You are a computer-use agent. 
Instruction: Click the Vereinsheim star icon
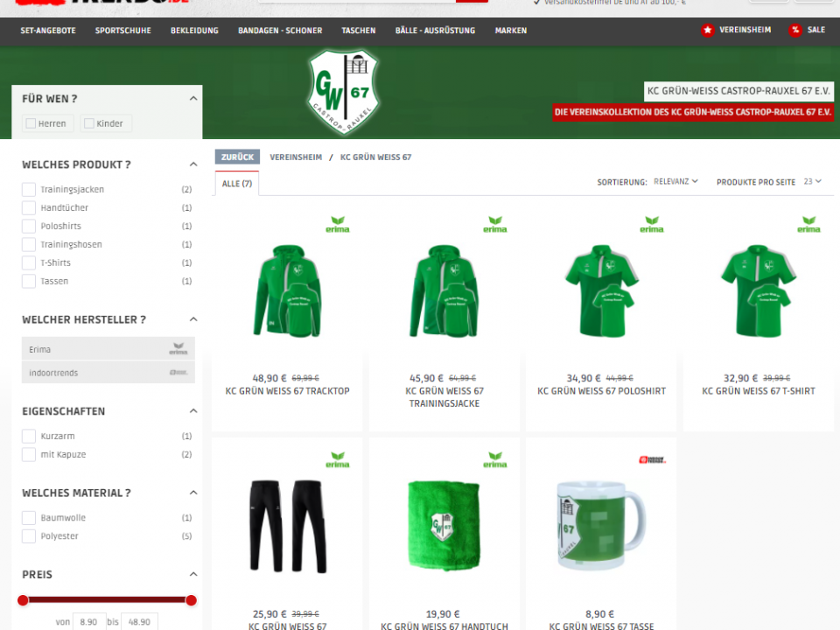tap(707, 30)
